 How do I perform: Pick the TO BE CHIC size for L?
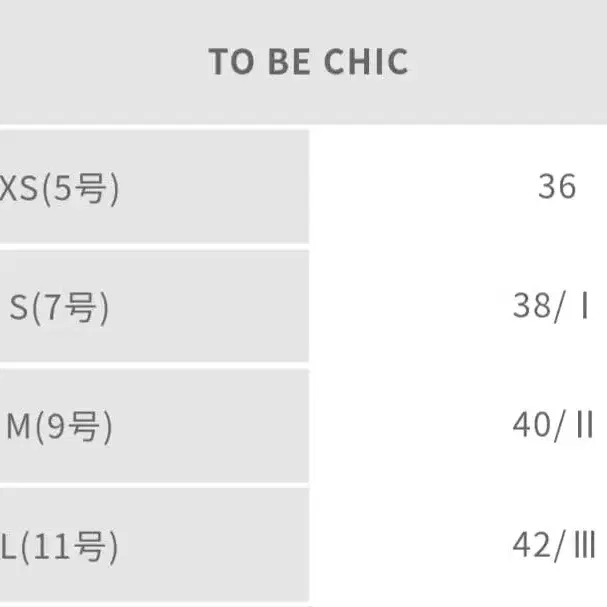(x=553, y=547)
